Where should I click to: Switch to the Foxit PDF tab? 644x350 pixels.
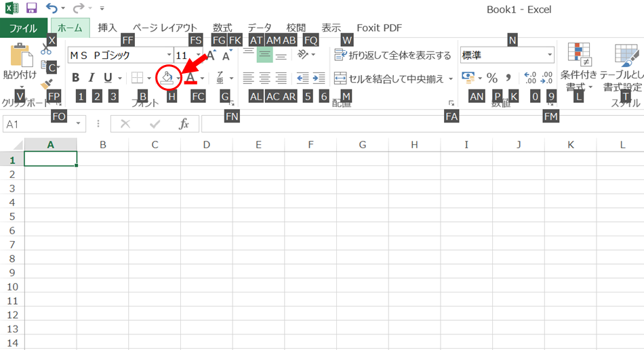pyautogui.click(x=379, y=28)
